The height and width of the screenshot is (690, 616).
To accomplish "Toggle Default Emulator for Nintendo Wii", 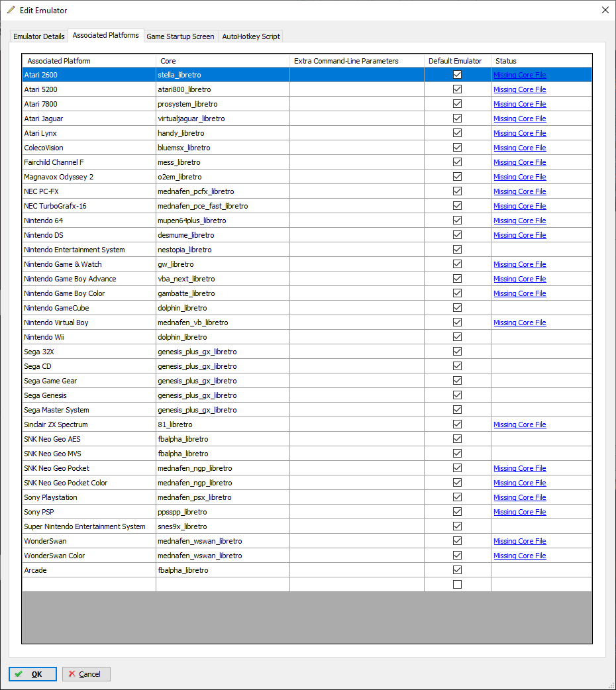I will click(458, 337).
